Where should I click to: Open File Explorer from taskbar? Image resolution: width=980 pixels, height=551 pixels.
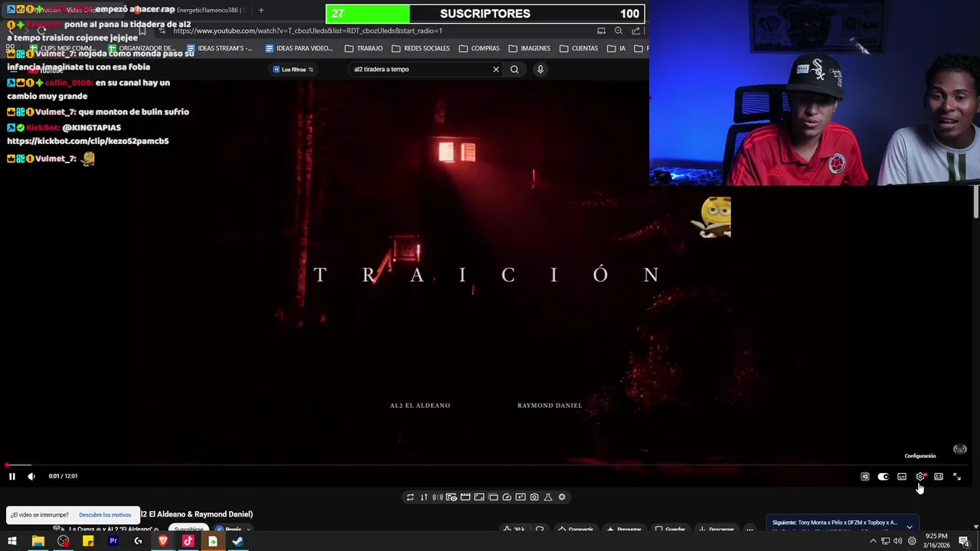(x=38, y=542)
